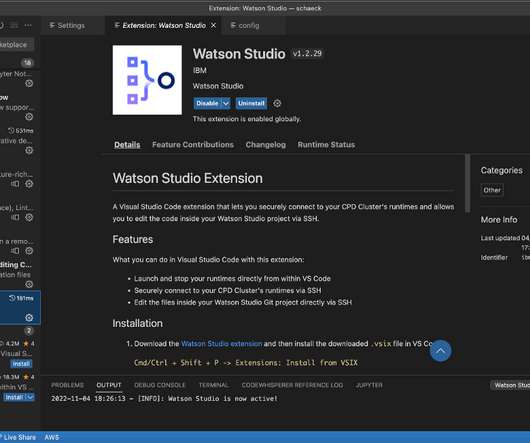This screenshot has width=530, height=443.
Task: Click gear icon of Jupyter Notebook extension
Action: (x=29, y=83)
